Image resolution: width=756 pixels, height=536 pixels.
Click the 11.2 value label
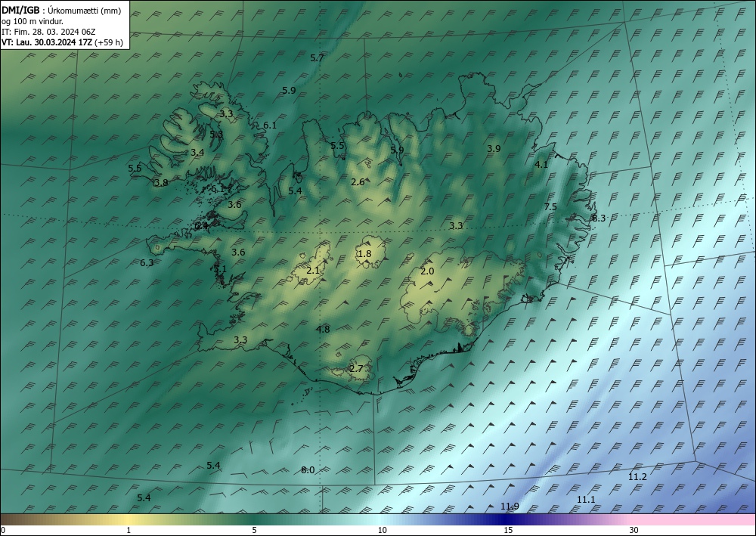pos(637,477)
